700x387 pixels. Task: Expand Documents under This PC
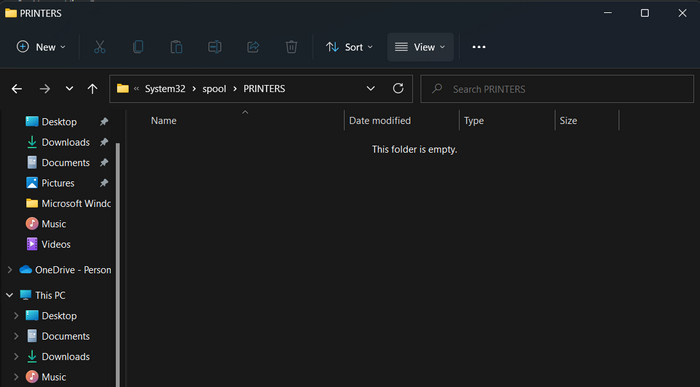click(x=16, y=336)
